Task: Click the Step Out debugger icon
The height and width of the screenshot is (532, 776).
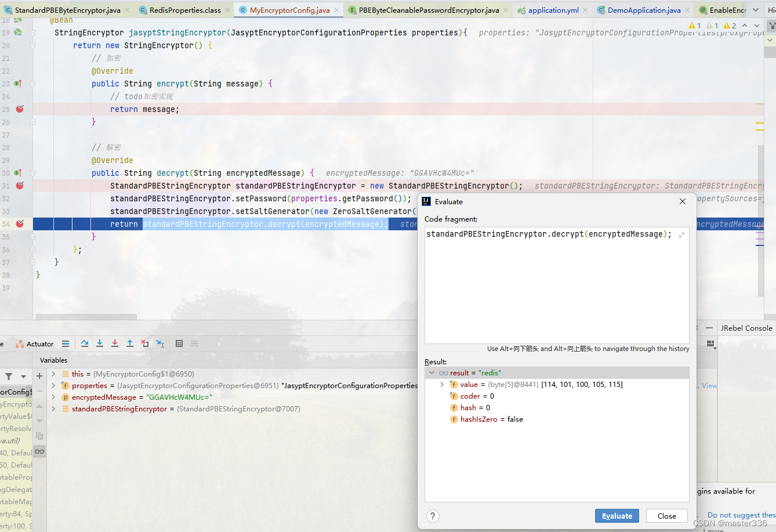Action: (x=129, y=343)
